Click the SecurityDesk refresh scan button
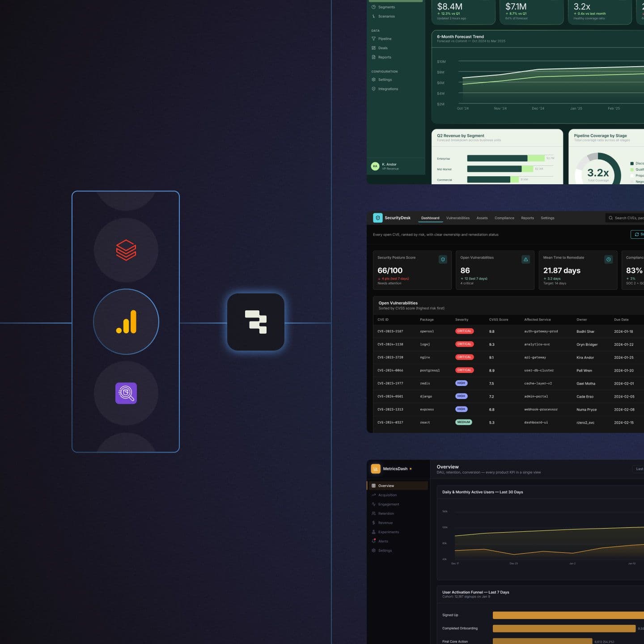Screen dimensions: 644x644 click(x=637, y=234)
